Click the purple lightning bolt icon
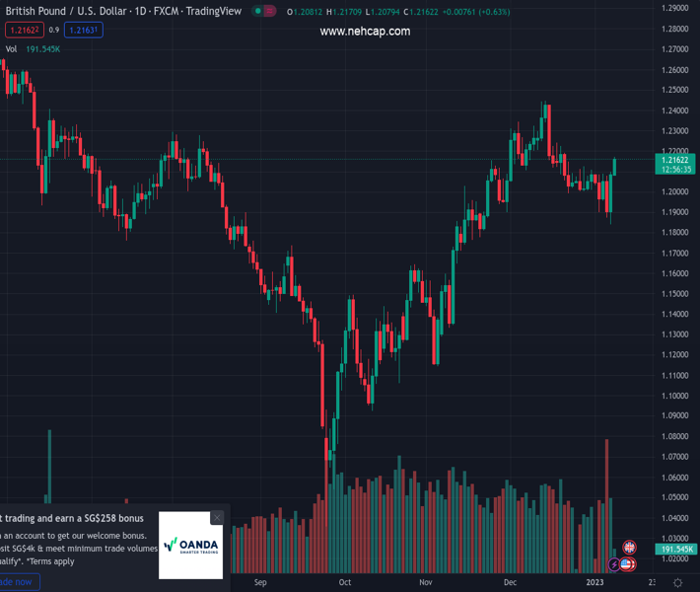Image resolution: width=700 pixels, height=592 pixels. click(x=615, y=564)
